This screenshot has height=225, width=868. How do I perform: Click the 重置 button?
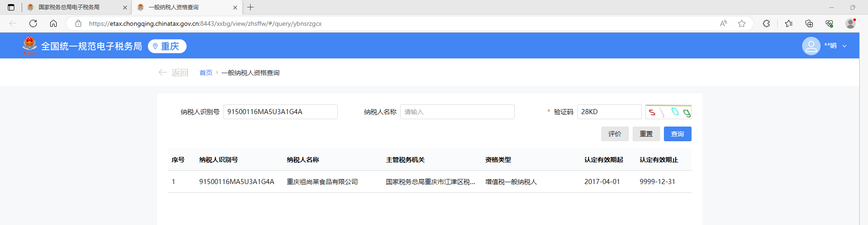pos(646,134)
